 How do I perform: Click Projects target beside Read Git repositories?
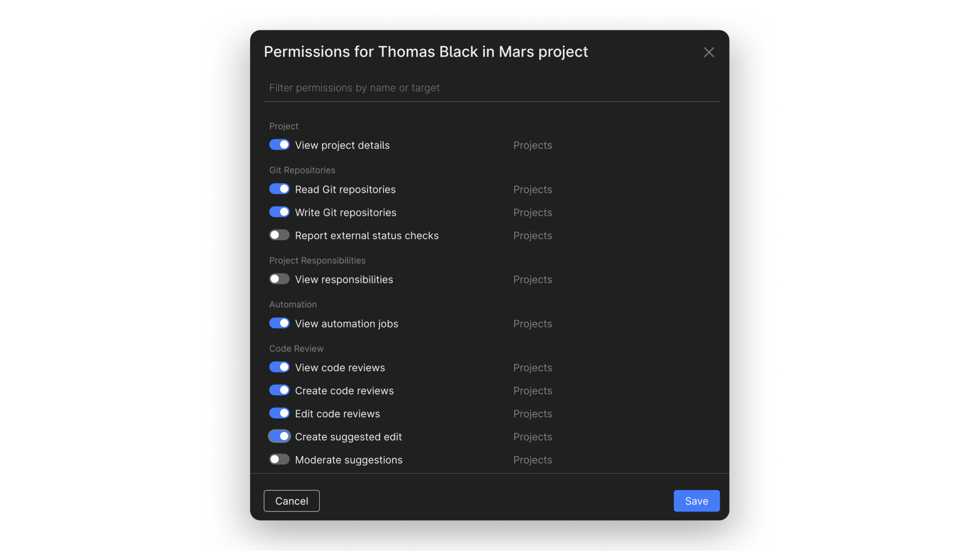[533, 189]
